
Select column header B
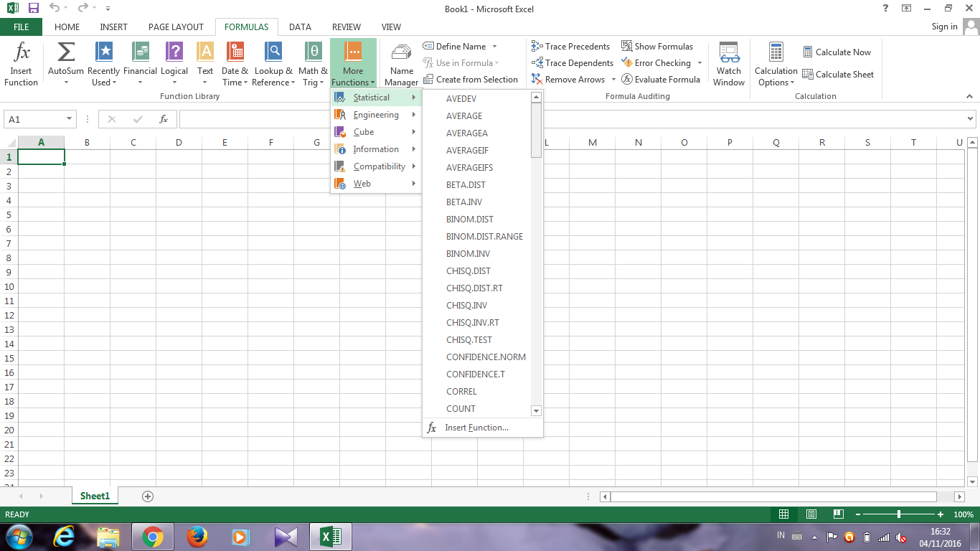point(87,142)
